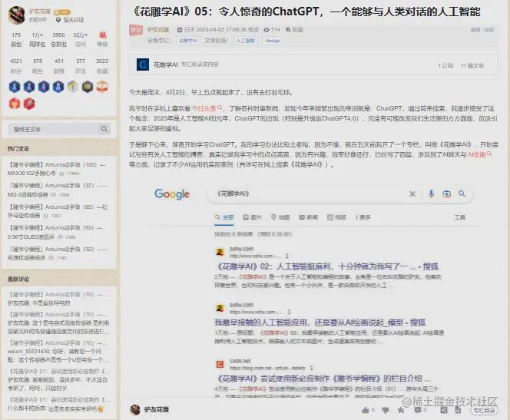
Task: Open csdn.net 《花雕学AI》 result title
Action: point(323,379)
